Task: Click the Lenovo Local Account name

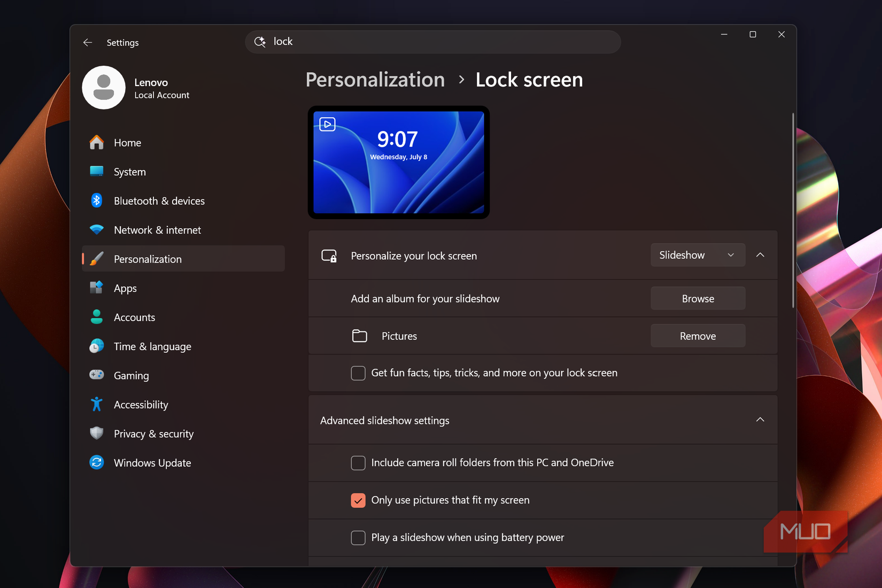Action: [161, 88]
